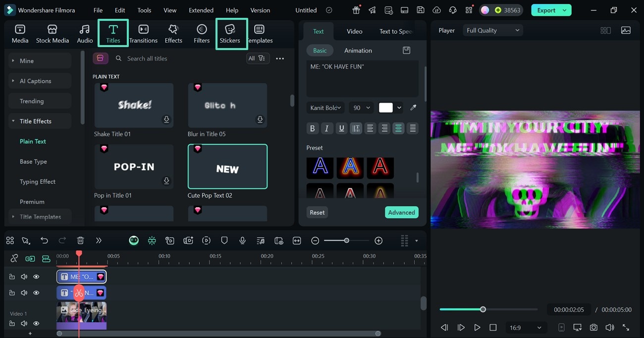Switch to the Animation sub-tab

point(358,50)
